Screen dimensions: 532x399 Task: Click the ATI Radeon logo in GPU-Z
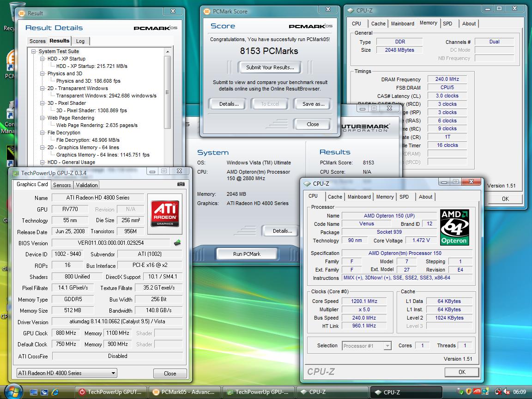[x=165, y=214]
